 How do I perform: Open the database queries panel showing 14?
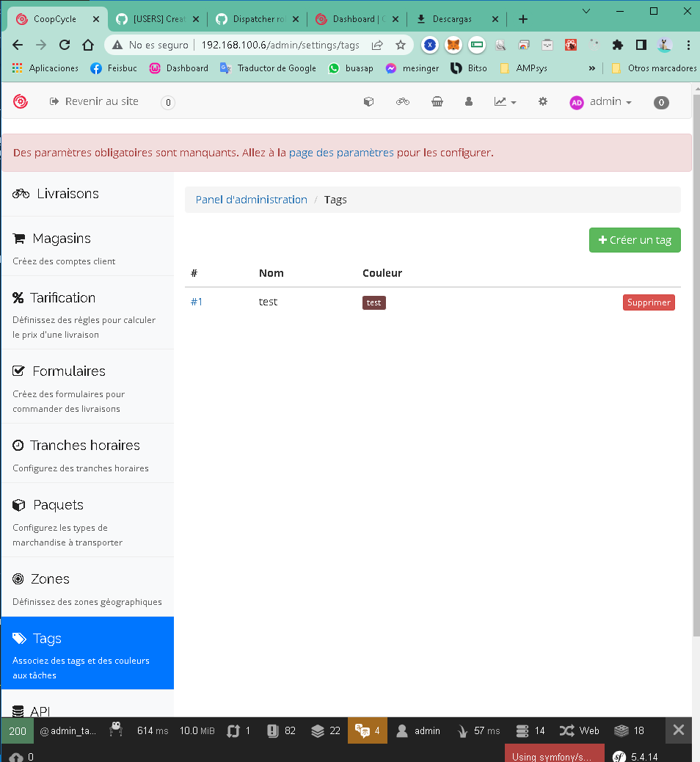coord(530,730)
